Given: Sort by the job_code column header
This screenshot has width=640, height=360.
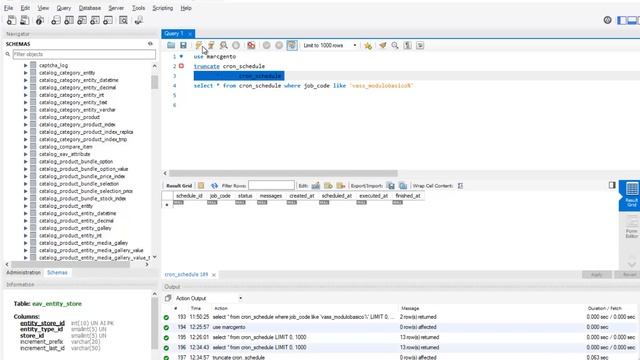Looking at the screenshot, I should coord(220,196).
